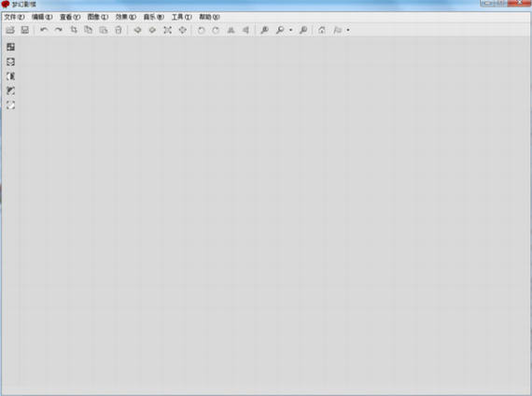Click the Rotate counterclockwise icon

pos(202,30)
